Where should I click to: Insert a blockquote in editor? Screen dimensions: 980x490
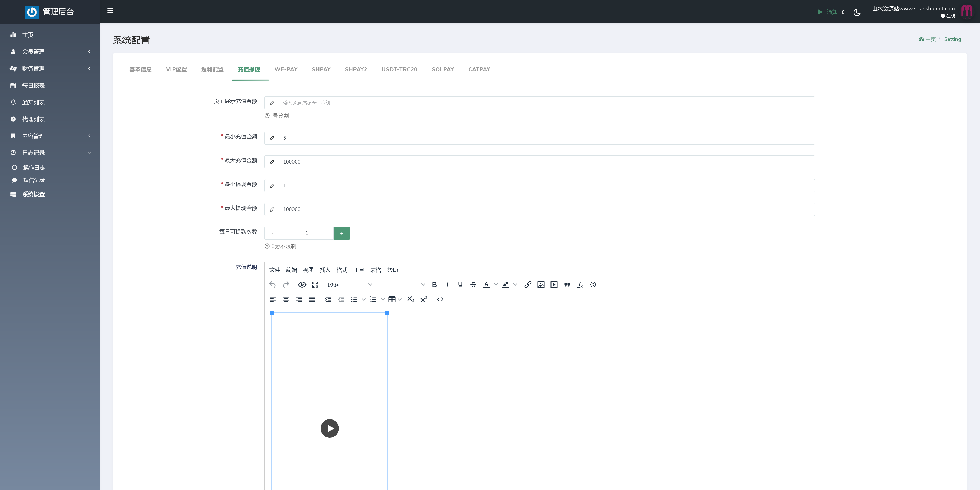click(x=567, y=284)
